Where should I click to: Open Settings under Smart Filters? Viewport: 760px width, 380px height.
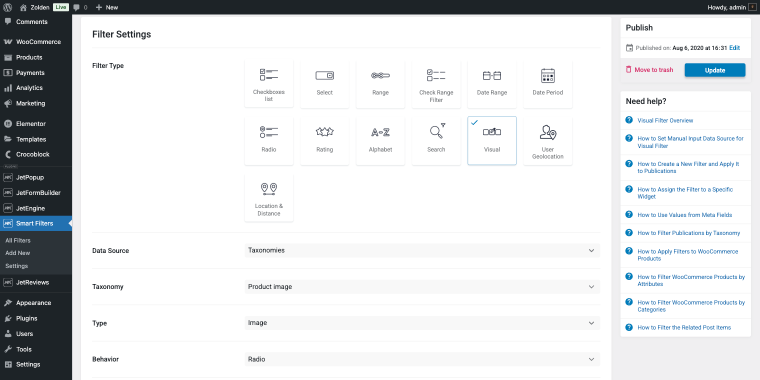[16, 266]
